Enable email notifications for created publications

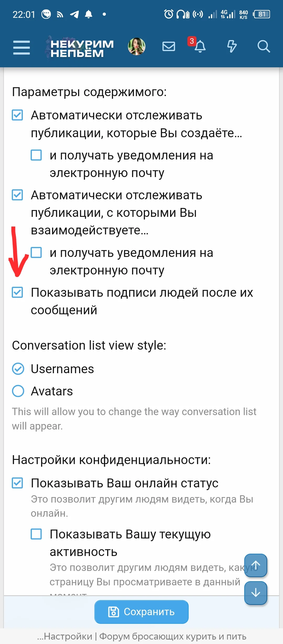tap(36, 155)
